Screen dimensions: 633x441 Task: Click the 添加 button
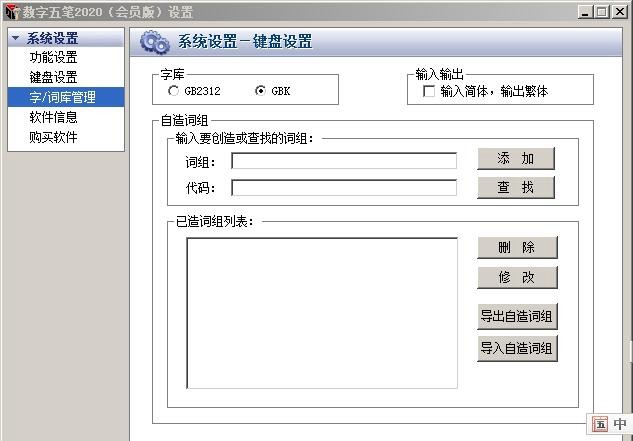point(516,159)
